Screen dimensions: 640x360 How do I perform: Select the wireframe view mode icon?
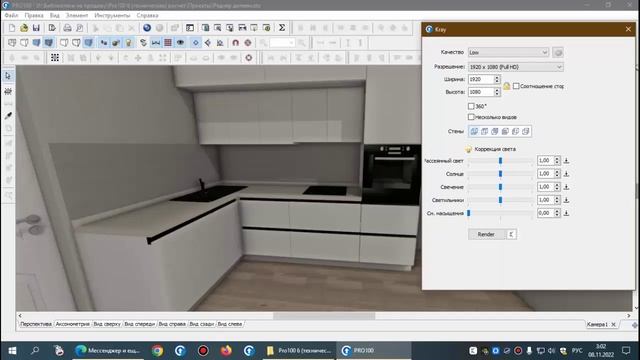[12, 43]
